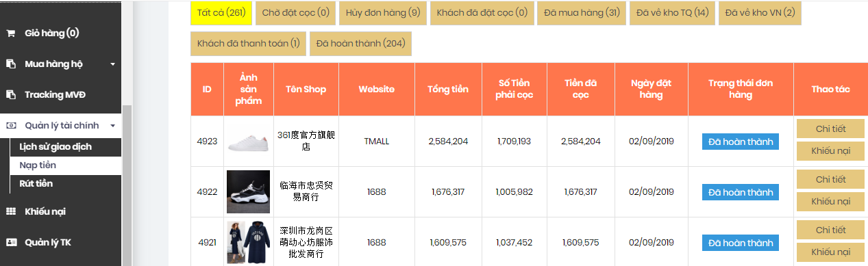Click the Tiền đã cọc column header

pyautogui.click(x=581, y=90)
